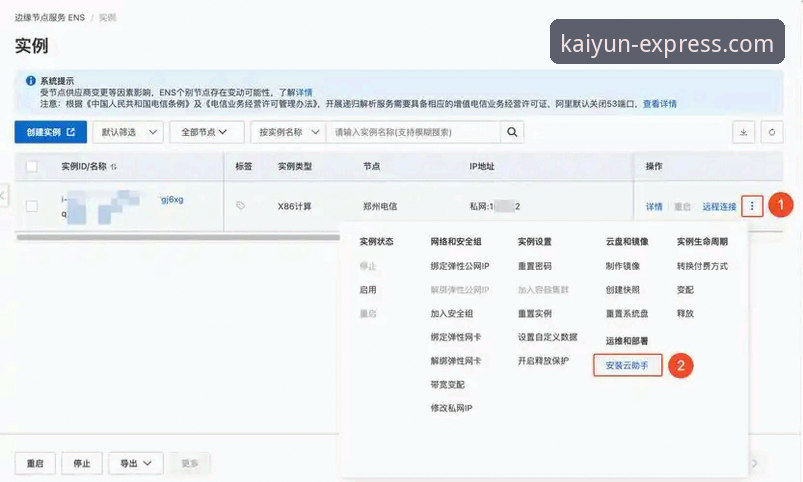Toggle the select-all header checkbox
The image size is (803, 482).
32,166
